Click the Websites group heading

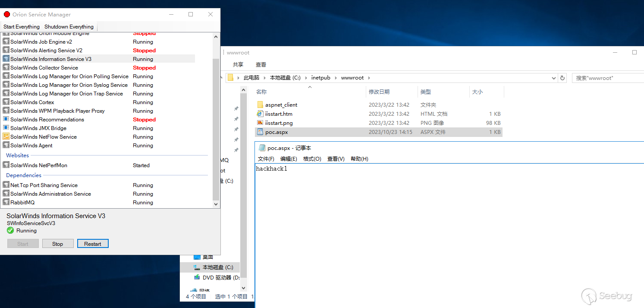pyautogui.click(x=17, y=156)
